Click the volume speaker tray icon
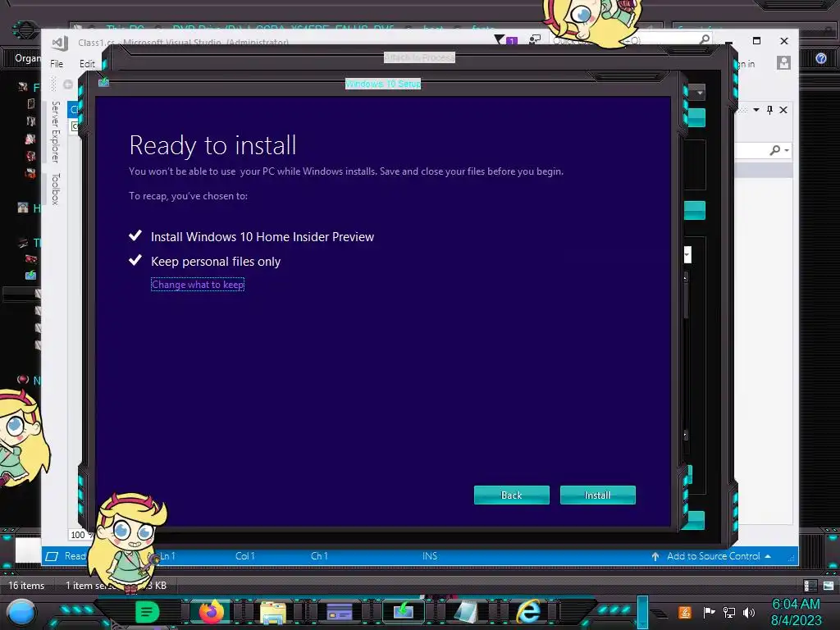840x630 pixels. (x=749, y=612)
